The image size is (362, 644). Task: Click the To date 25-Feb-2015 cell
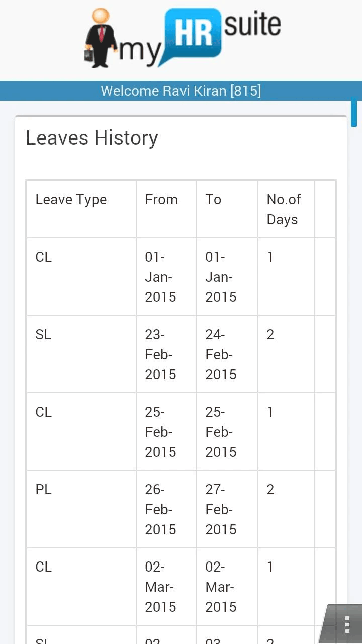click(221, 432)
